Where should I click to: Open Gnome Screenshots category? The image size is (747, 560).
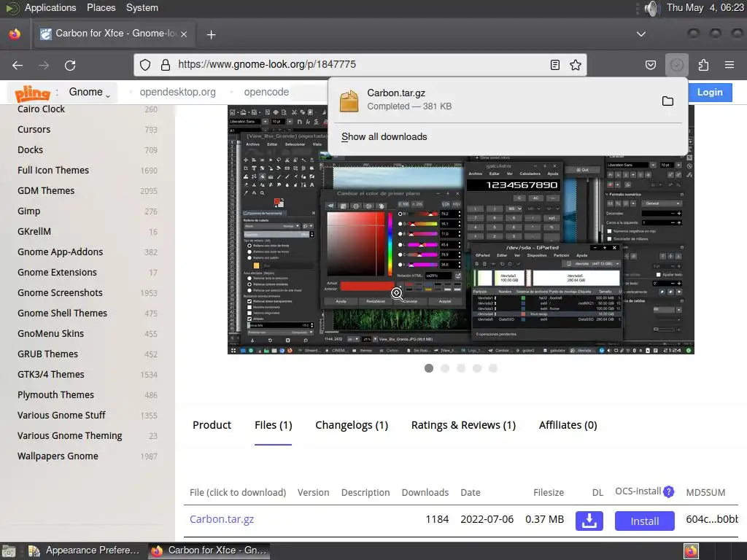pyautogui.click(x=60, y=293)
